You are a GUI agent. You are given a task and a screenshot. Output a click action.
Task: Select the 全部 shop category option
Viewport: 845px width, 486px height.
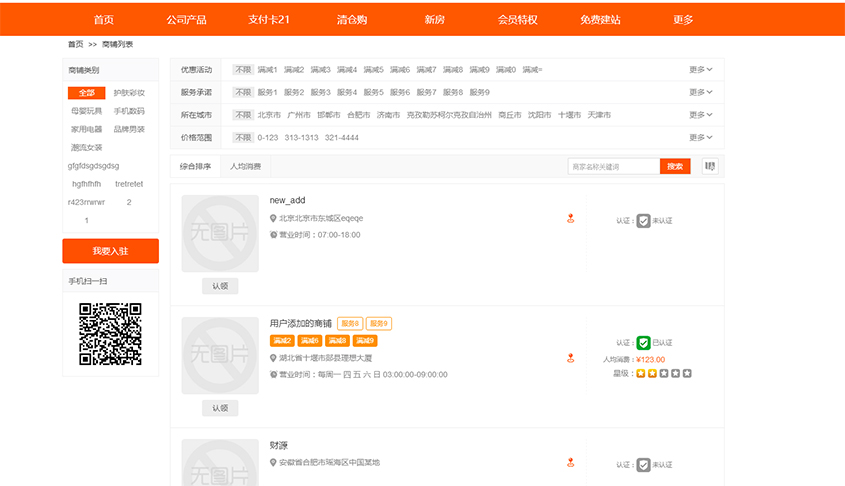(x=86, y=93)
